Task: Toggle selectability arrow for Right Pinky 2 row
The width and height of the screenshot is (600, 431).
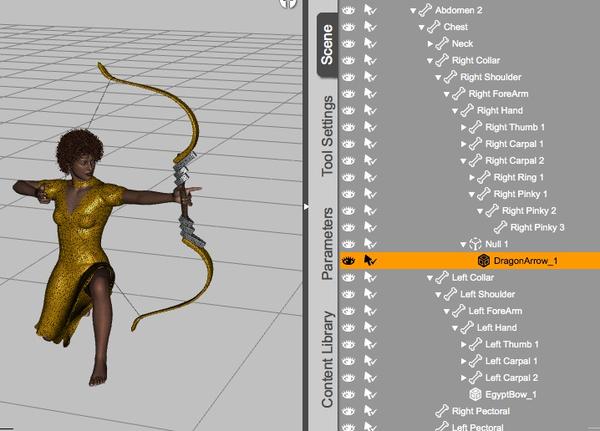Action: click(370, 211)
